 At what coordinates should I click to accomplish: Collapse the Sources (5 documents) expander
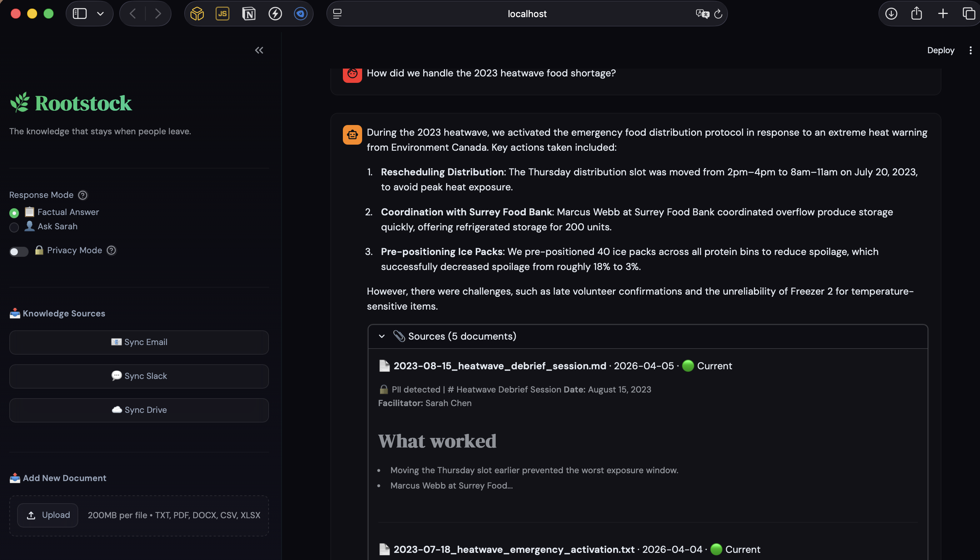[381, 336]
